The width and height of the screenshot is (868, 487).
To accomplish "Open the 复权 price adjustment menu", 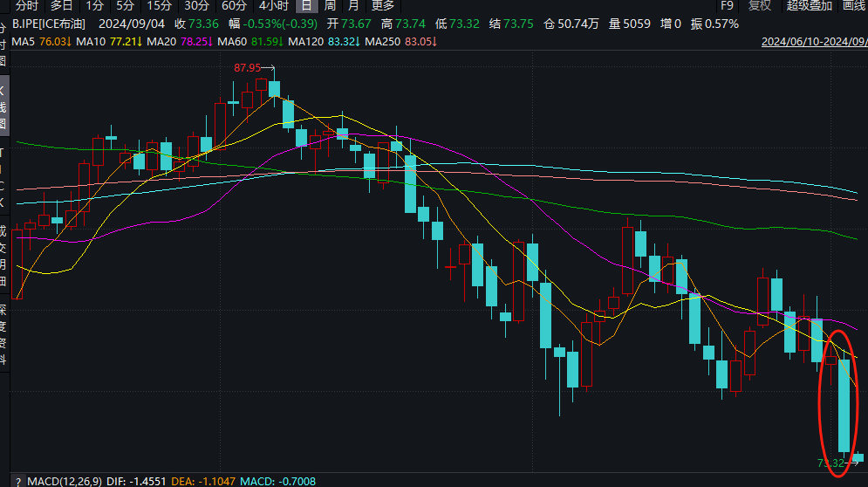I will 760,5.
